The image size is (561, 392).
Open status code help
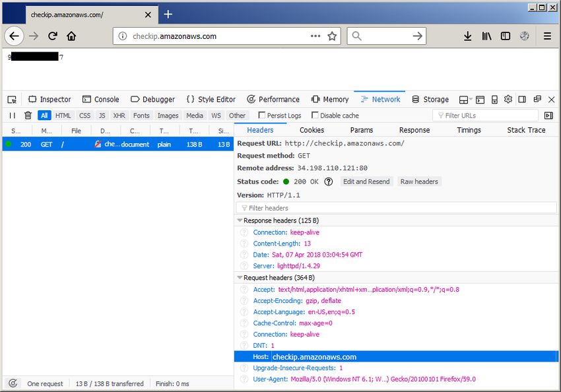329,181
